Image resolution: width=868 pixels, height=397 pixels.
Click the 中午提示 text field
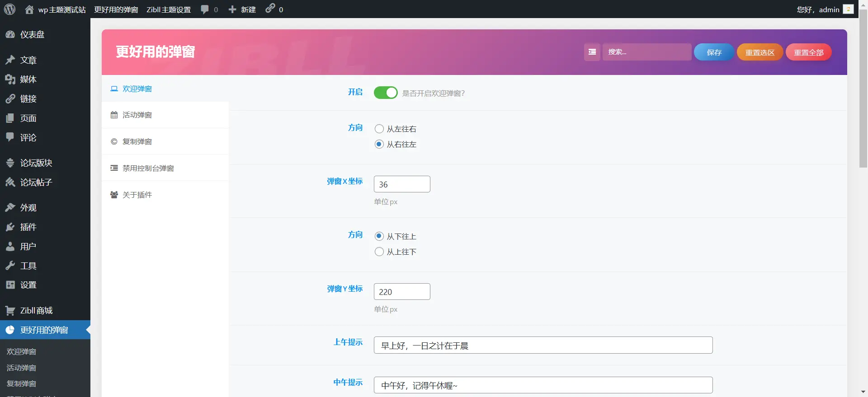(x=543, y=385)
